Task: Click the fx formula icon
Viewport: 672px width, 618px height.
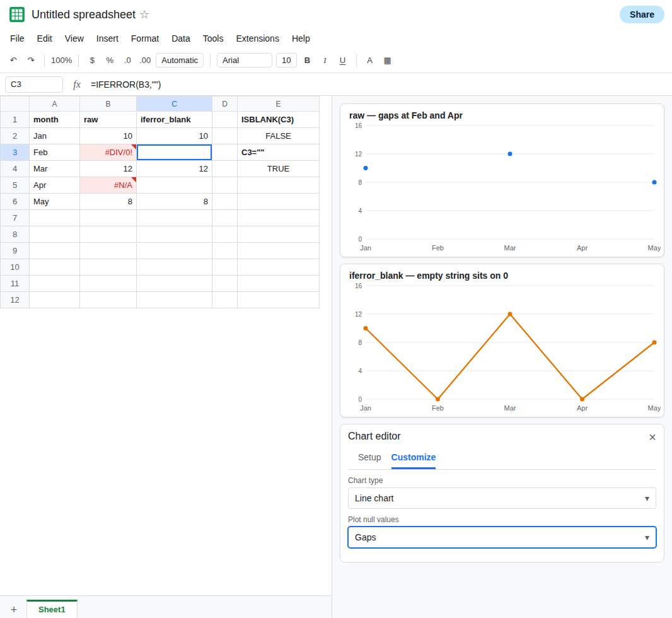Action: coord(77,85)
